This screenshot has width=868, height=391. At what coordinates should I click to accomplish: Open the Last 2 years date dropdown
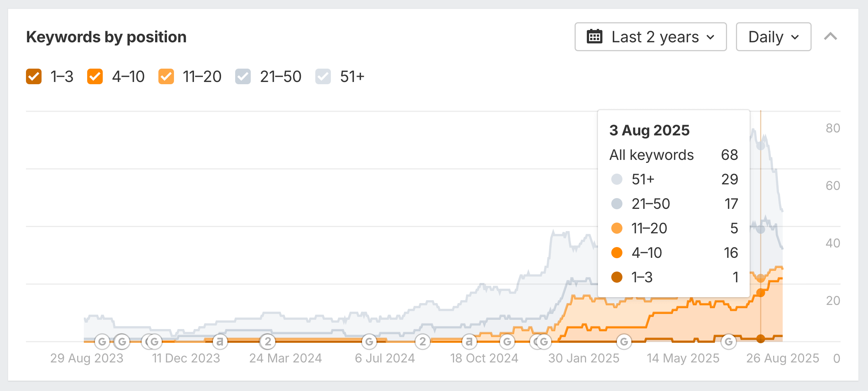click(650, 37)
